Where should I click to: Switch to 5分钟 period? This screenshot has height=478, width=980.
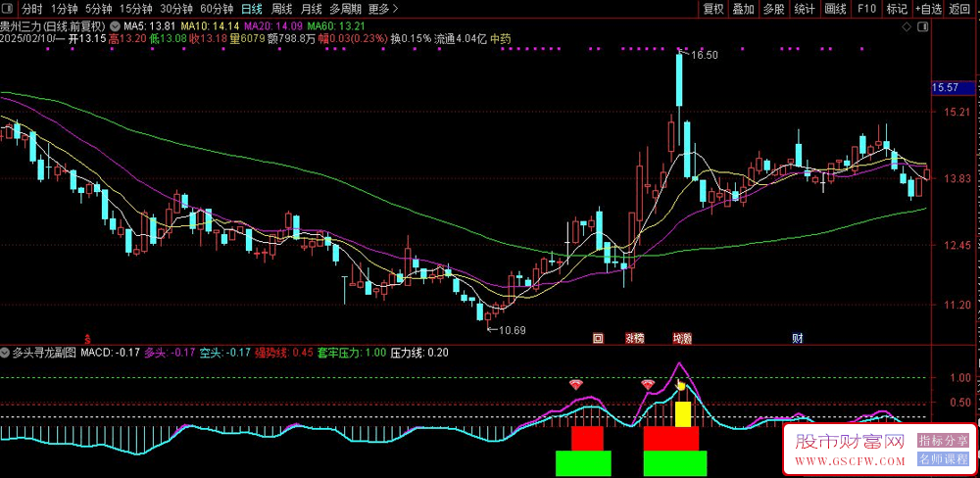click(x=98, y=9)
